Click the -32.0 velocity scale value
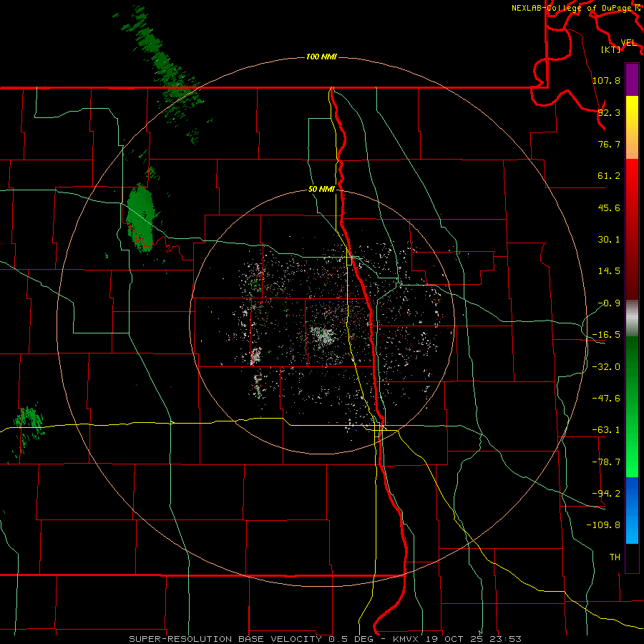The image size is (644, 644). (607, 367)
